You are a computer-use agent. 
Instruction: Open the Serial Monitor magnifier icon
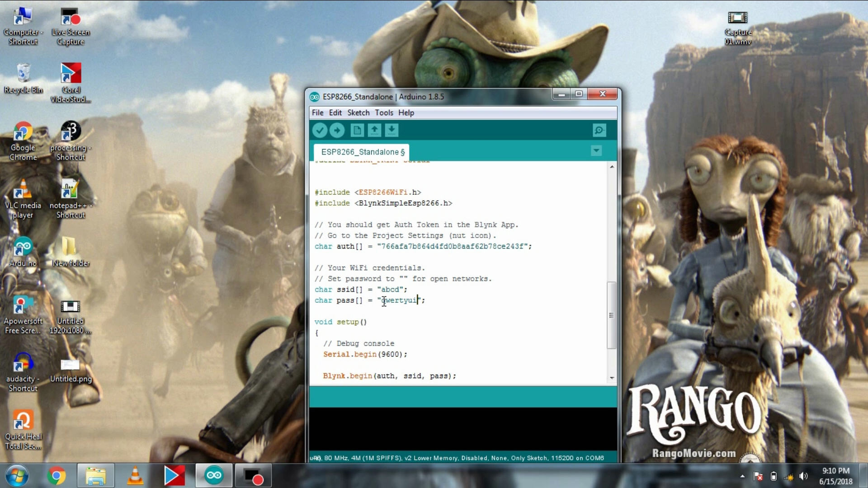(599, 131)
